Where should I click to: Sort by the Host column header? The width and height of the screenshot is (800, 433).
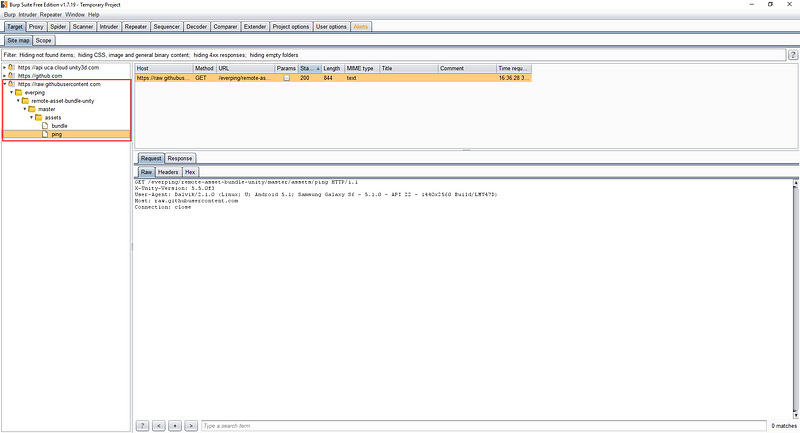click(163, 68)
